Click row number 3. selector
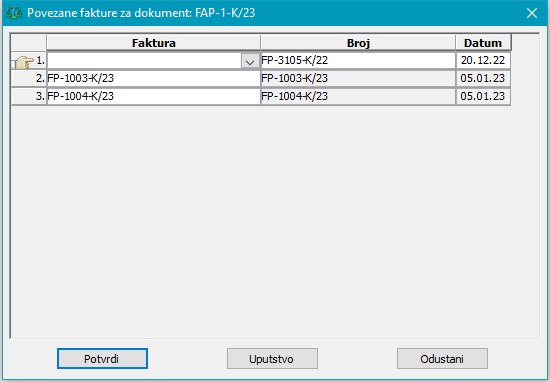 29,96
